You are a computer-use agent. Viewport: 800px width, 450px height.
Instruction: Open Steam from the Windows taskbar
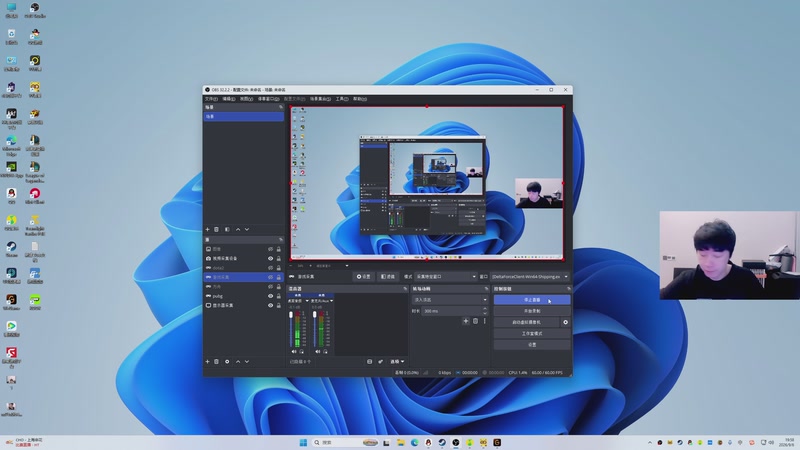pos(442,442)
